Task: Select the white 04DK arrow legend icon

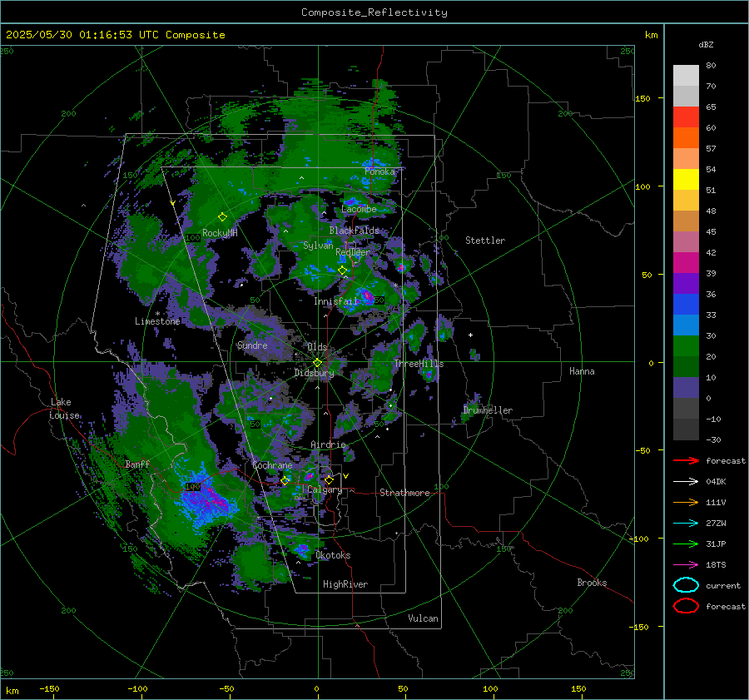Action: [x=686, y=481]
